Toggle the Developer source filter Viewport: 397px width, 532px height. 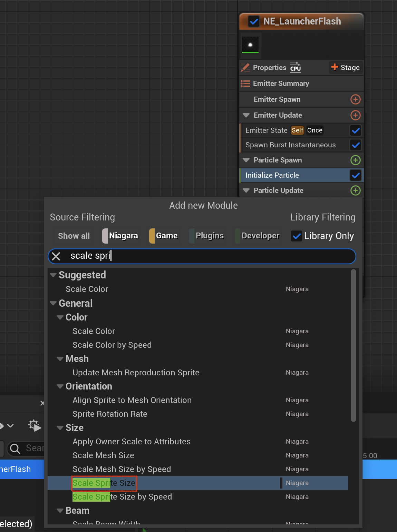[x=258, y=236]
